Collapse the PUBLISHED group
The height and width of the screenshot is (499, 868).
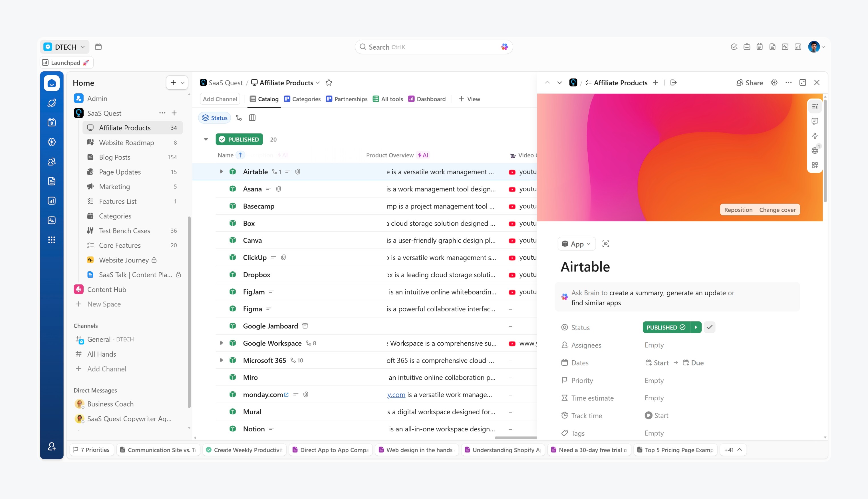coord(206,139)
